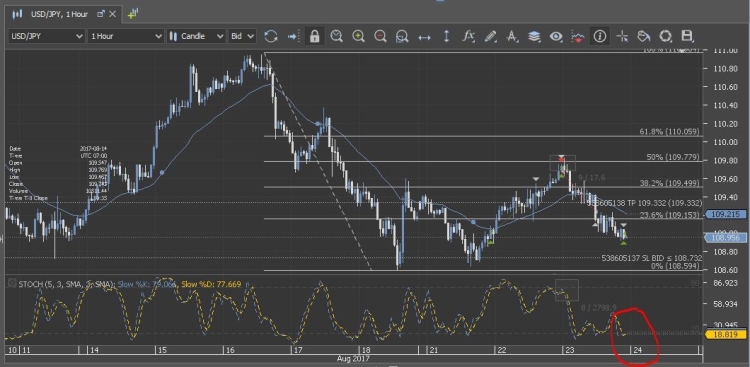Select the USD/JPY, 1 Hour tab
The height and width of the screenshot is (367, 750).
tap(59, 14)
